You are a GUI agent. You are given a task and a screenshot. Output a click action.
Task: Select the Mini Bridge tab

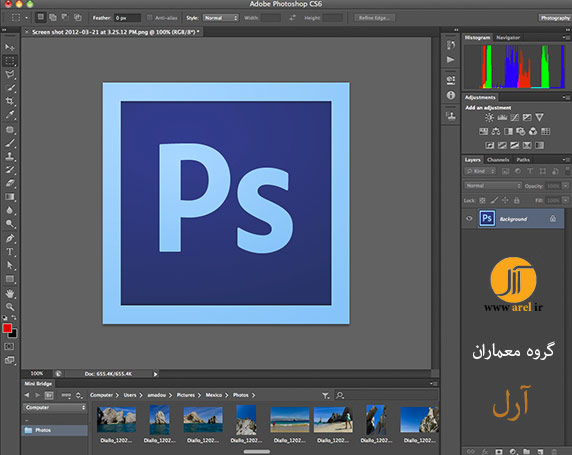[38, 384]
